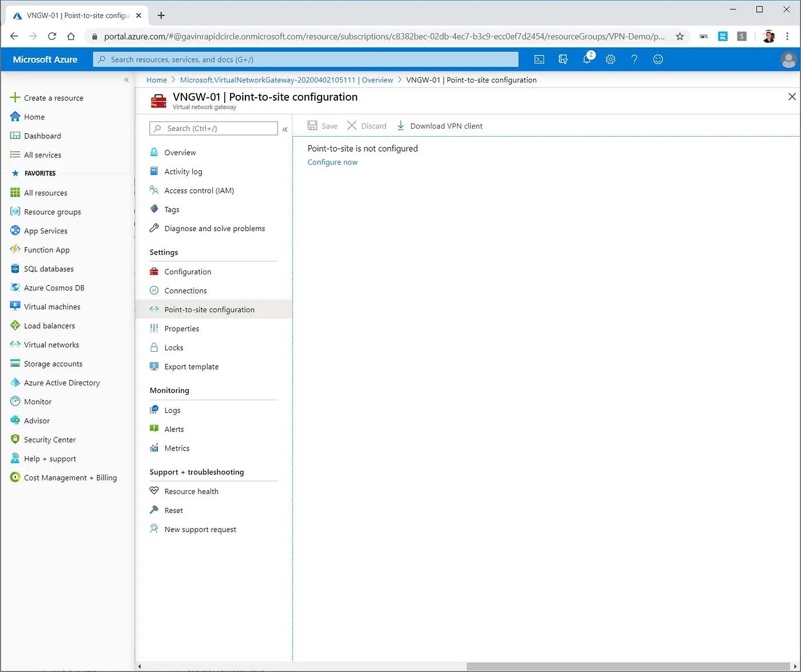Click the Save toolbar button
Screen dimensions: 801x672
[x=323, y=126]
